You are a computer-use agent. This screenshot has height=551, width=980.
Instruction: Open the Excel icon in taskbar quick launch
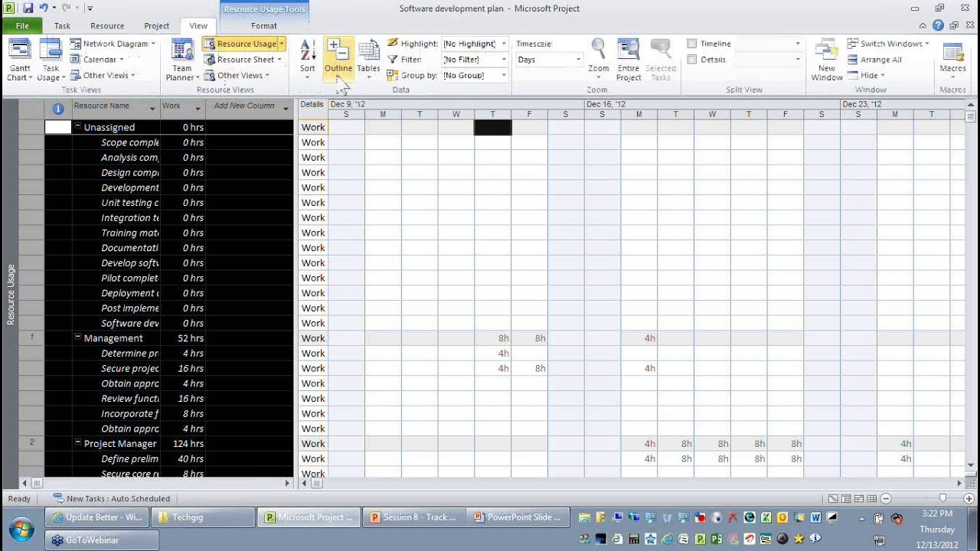(x=765, y=518)
